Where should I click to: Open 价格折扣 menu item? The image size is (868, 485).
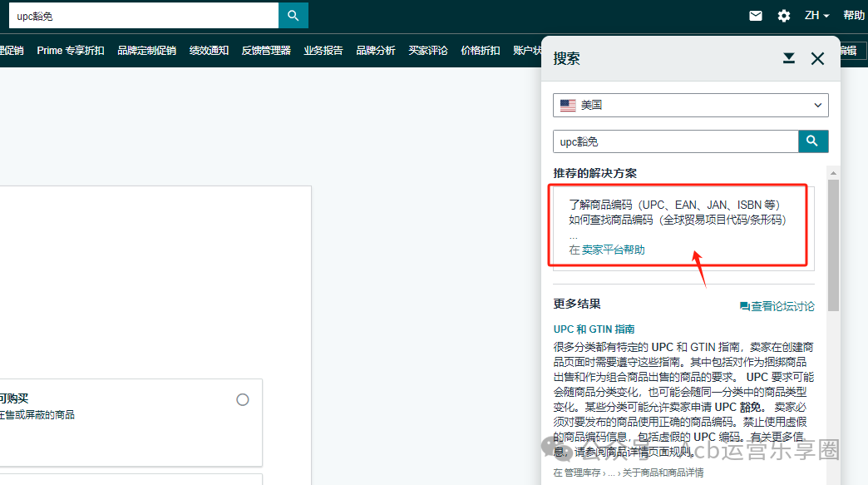coord(480,51)
